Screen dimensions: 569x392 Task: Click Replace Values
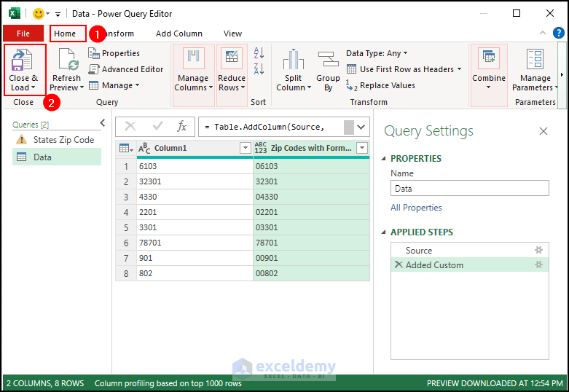click(380, 85)
